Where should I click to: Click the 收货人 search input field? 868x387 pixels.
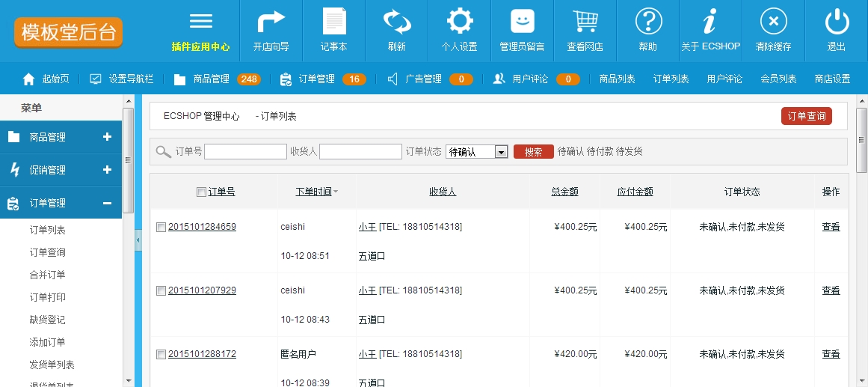tap(360, 152)
